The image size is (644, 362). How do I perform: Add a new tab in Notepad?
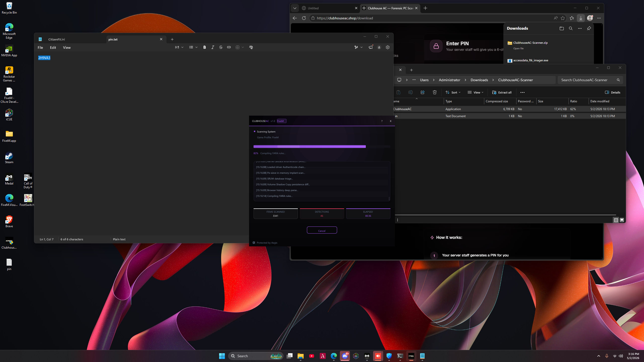172,39
